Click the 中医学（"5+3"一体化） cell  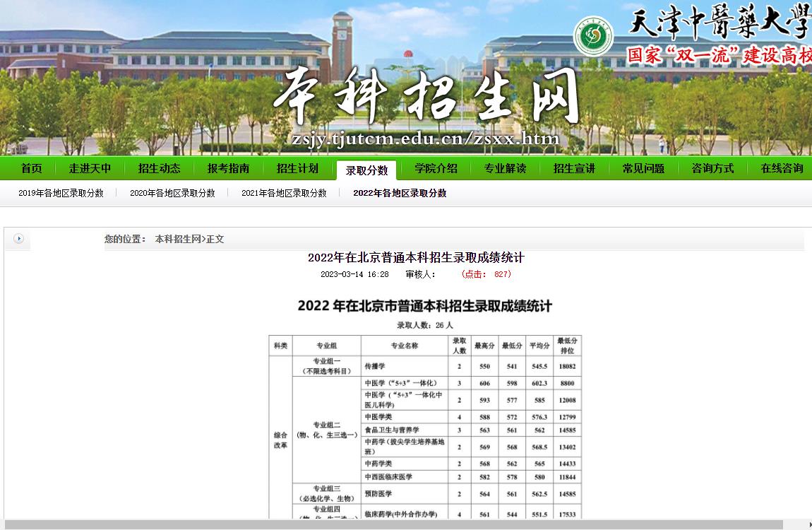coord(405,384)
